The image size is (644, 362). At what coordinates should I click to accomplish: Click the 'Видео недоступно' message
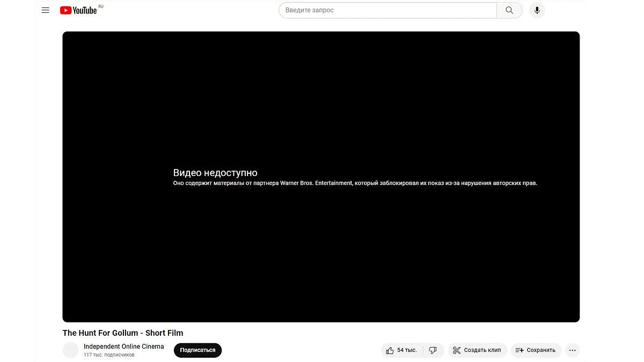tap(215, 173)
